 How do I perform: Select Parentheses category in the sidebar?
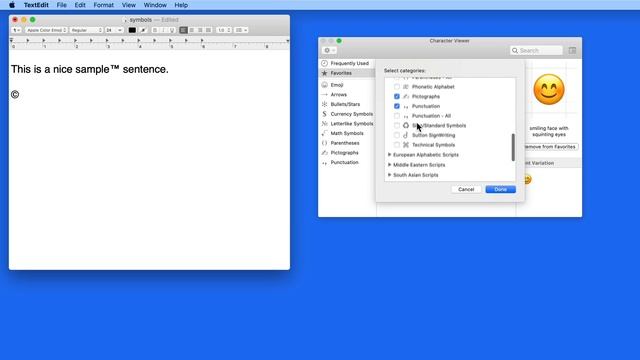[346, 143]
